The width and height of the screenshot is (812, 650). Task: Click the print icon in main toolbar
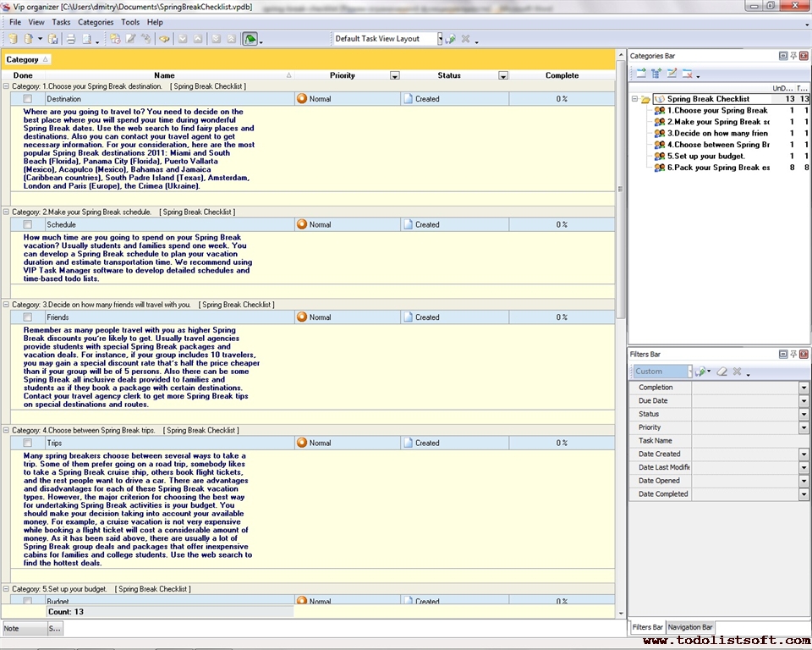tap(71, 39)
